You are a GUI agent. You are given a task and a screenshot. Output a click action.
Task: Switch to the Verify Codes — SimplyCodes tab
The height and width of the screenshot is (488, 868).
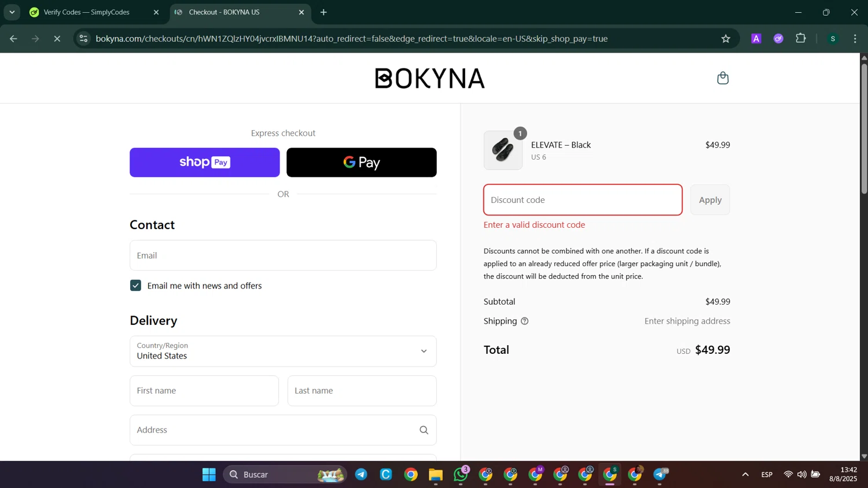(x=87, y=12)
